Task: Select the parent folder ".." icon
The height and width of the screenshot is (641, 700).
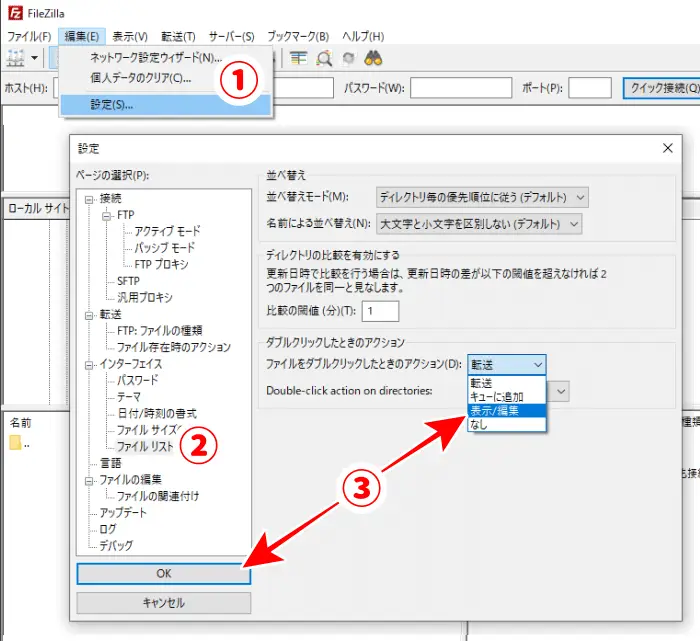Action: click(15, 443)
